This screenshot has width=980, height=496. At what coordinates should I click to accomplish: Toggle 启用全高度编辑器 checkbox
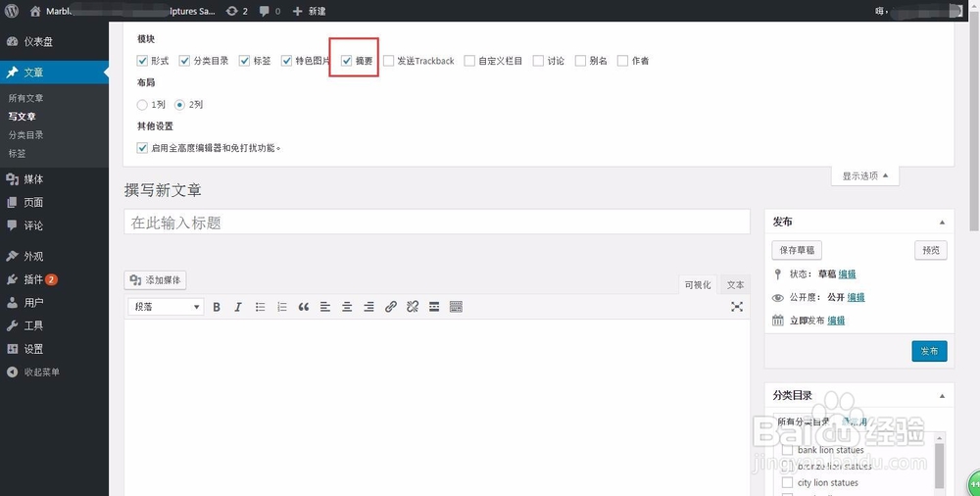(142, 148)
